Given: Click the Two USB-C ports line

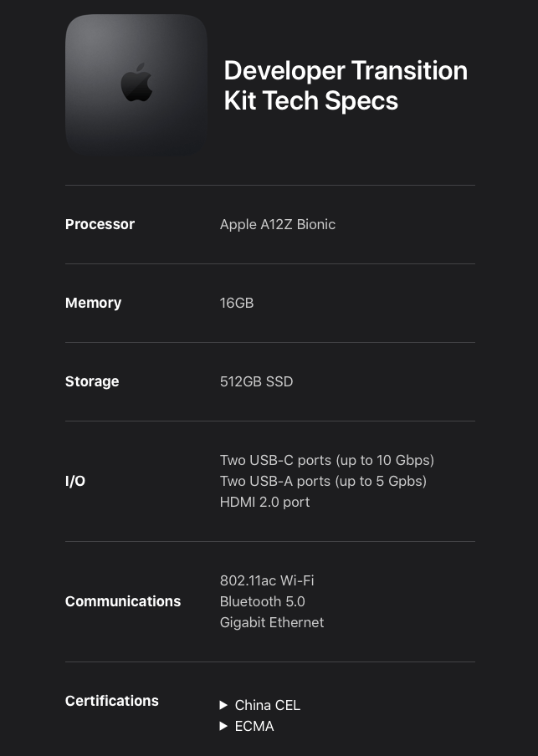Looking at the screenshot, I should (327, 460).
